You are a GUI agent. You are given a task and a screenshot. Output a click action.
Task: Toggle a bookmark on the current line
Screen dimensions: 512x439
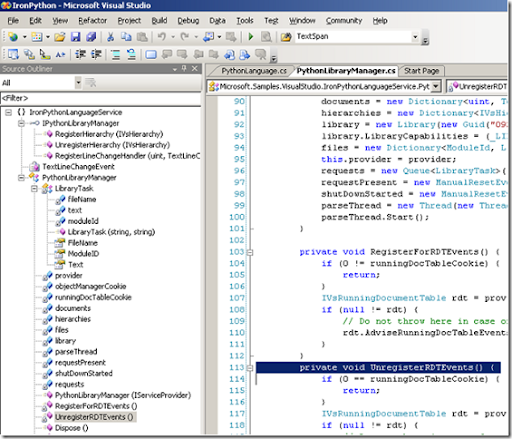pos(151,54)
